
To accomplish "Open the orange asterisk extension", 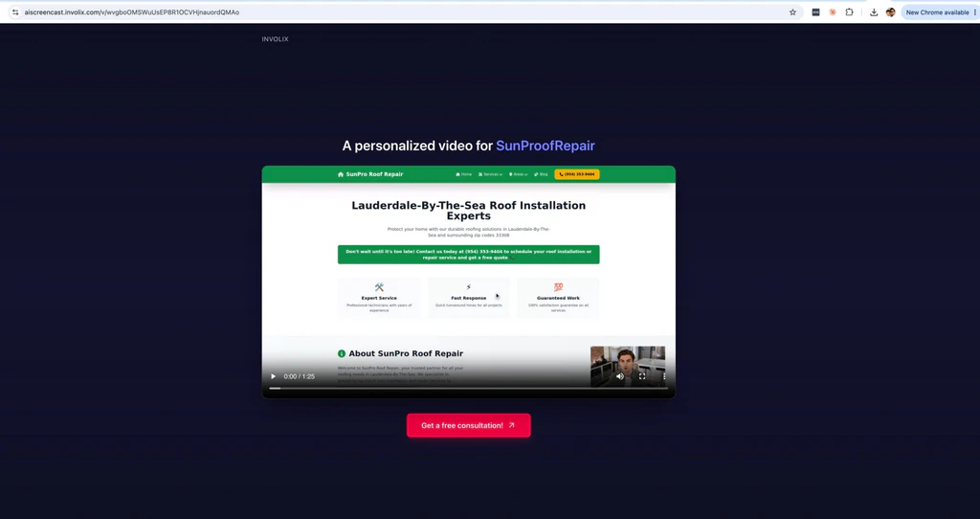I will (833, 11).
